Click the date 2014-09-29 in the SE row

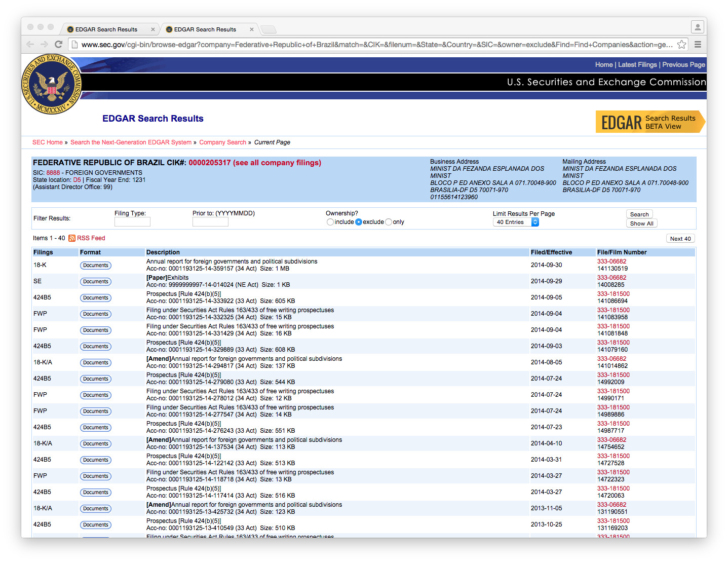click(546, 281)
